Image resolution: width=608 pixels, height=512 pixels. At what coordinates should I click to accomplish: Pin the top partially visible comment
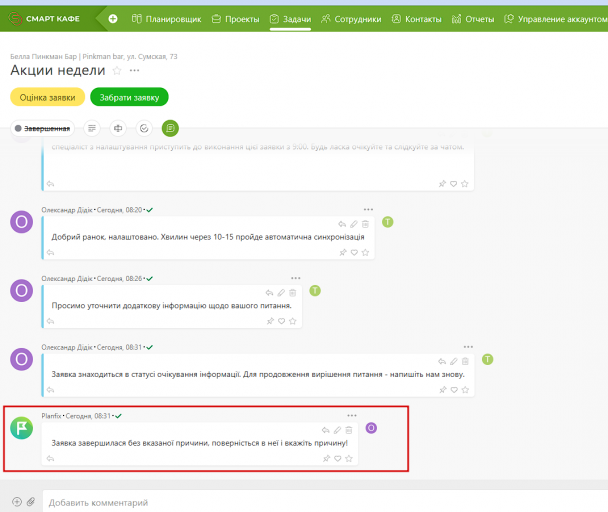pos(442,184)
